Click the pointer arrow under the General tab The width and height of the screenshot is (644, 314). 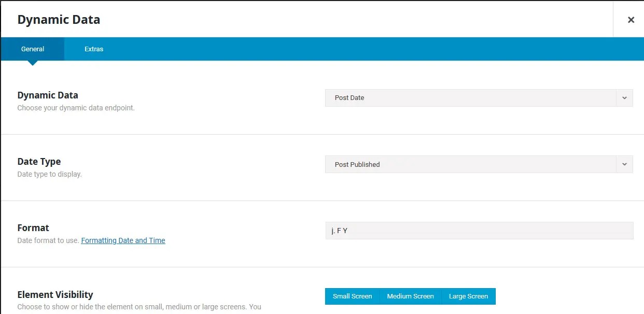[x=33, y=62]
